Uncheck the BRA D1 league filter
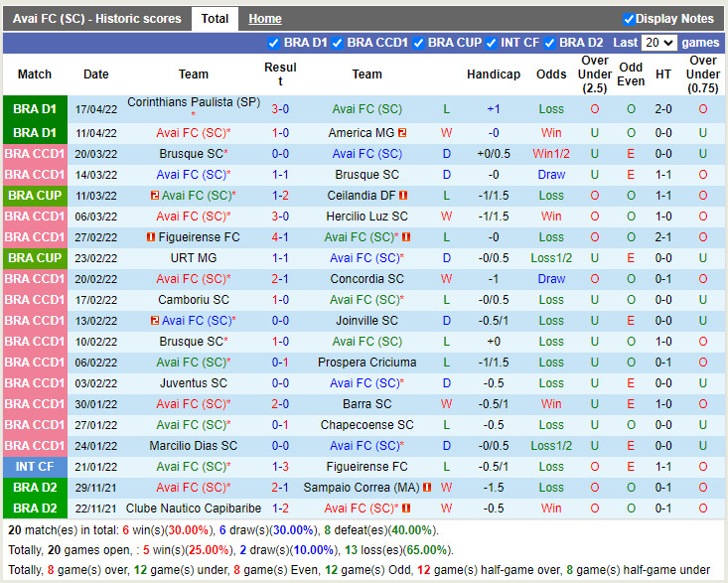728x583 pixels. point(274,43)
